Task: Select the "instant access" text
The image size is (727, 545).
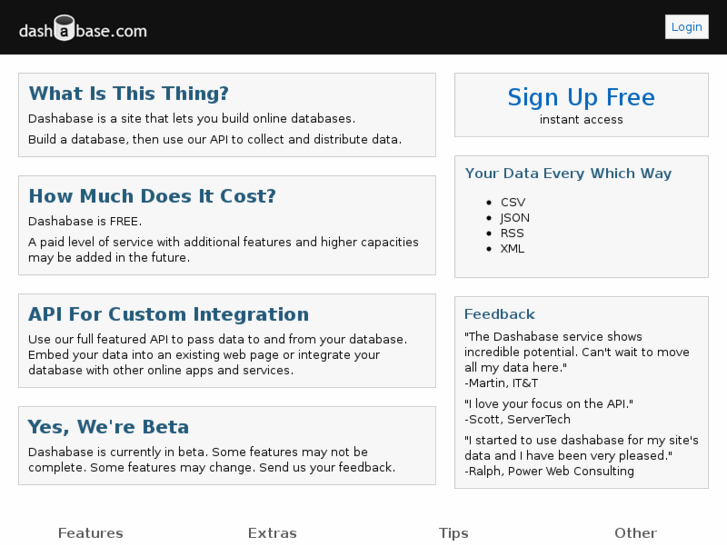Action: (x=581, y=120)
